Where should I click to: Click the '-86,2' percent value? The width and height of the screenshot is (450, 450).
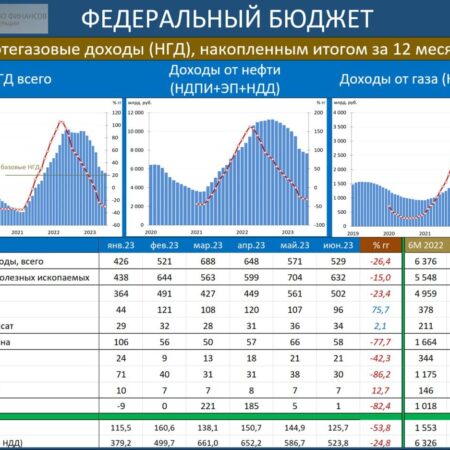coord(380,375)
